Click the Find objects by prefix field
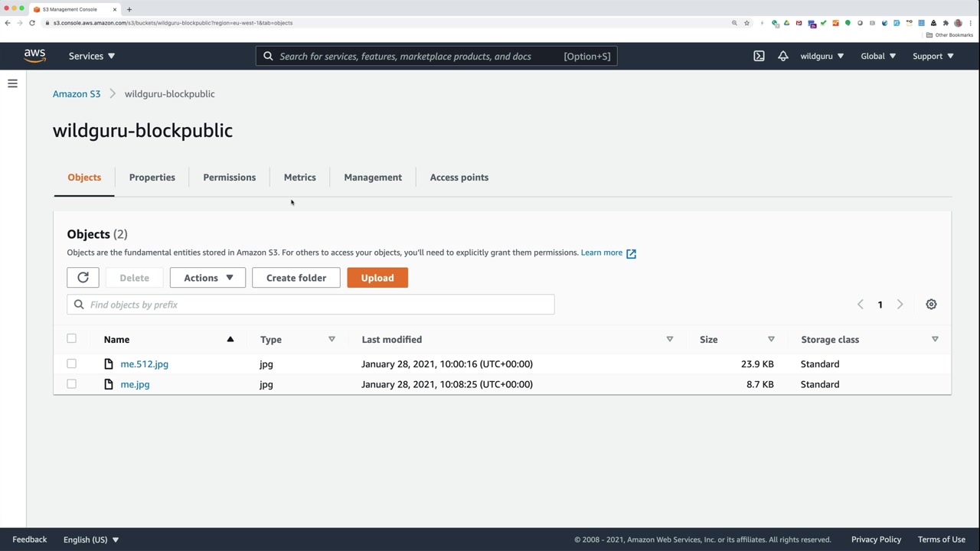This screenshot has height=551, width=980. [x=310, y=305]
